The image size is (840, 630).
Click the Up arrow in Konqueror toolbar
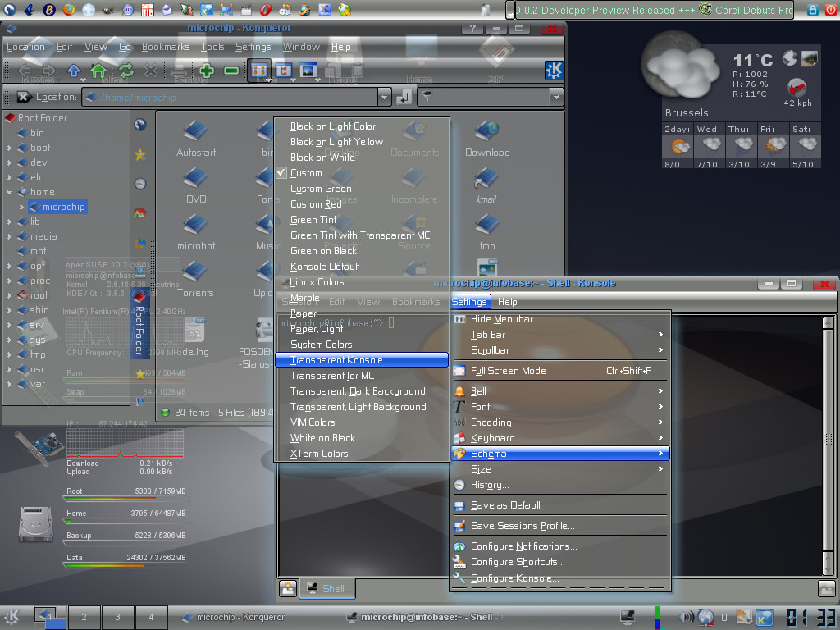pos(73,71)
